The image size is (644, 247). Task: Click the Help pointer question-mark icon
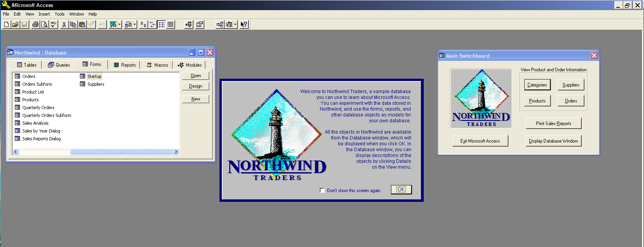pos(244,25)
